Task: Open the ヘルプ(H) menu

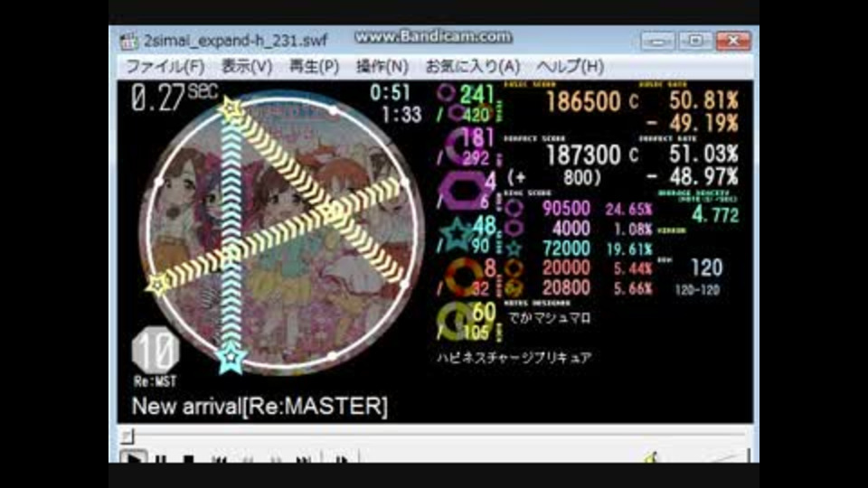Action: (x=570, y=67)
